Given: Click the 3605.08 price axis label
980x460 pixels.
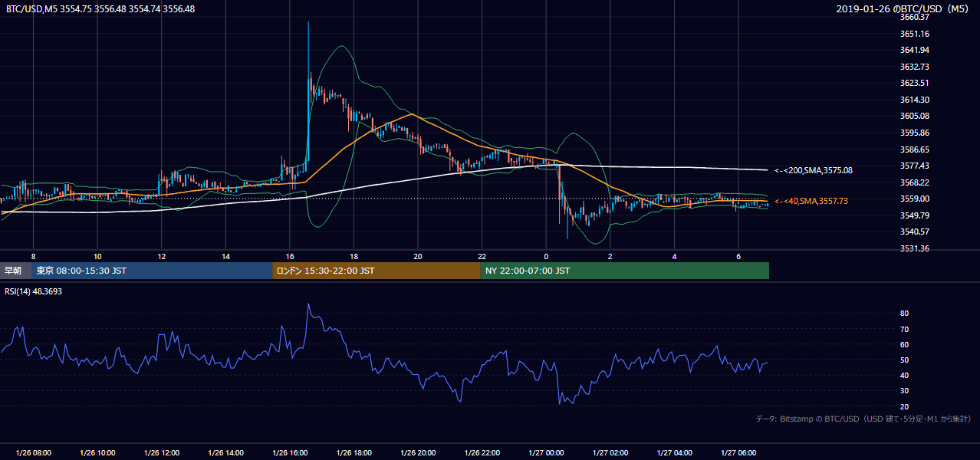Looking at the screenshot, I should 915,116.
